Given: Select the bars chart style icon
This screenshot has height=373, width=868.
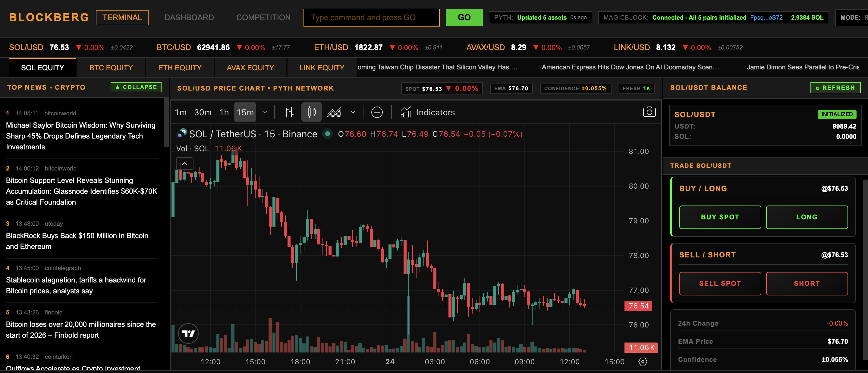Looking at the screenshot, I should (289, 112).
